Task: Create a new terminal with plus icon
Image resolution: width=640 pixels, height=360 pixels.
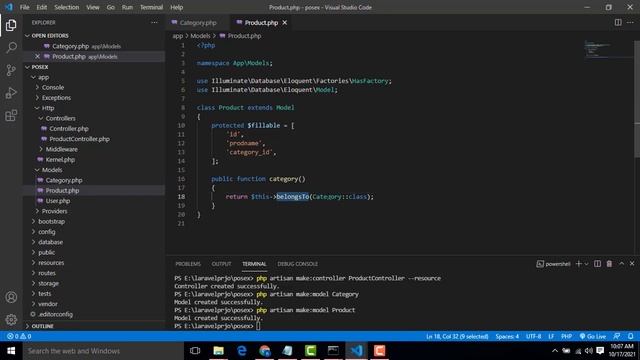Action: click(x=578, y=264)
